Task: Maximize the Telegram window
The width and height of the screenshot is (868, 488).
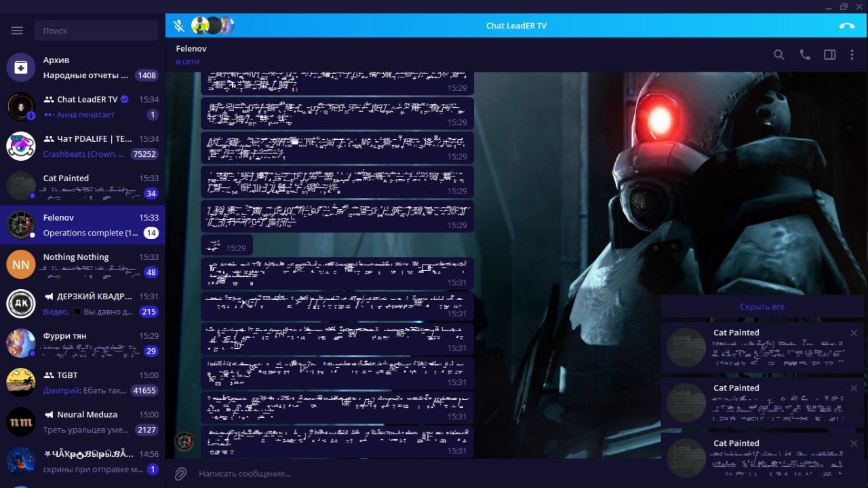Action: click(x=844, y=6)
